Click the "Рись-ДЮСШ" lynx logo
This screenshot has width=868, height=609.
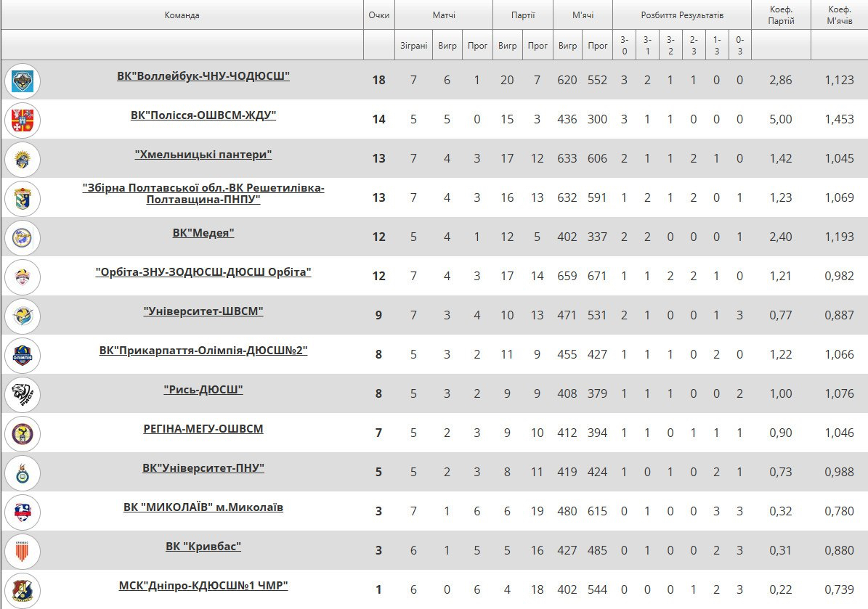pos(23,394)
